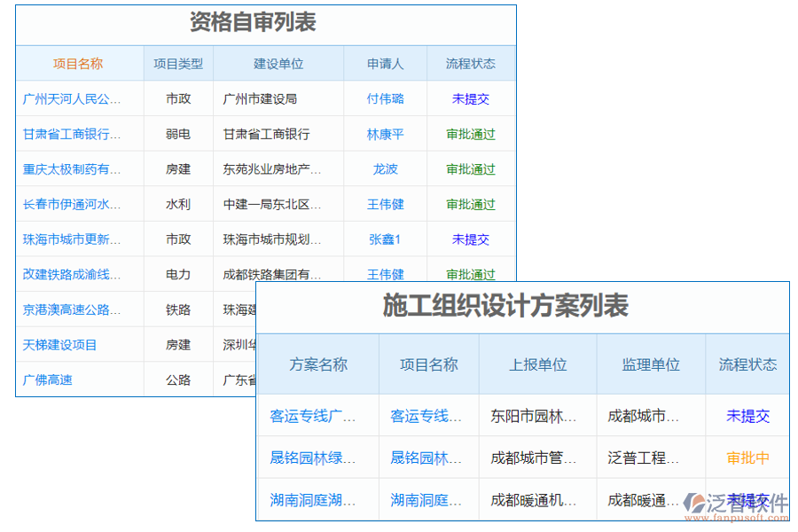Click 项目名称 column header
Screen dimensions: 798x532
(79, 63)
